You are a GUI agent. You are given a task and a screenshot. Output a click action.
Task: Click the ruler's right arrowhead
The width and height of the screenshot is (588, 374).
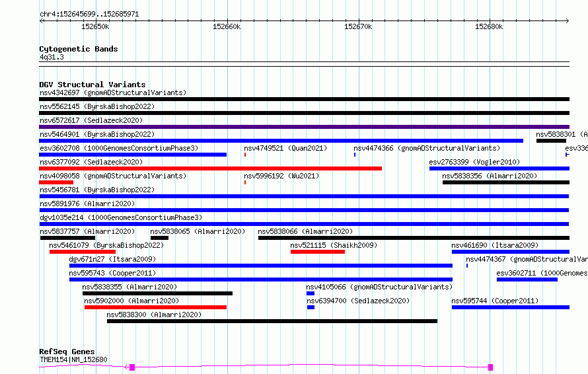(568, 20)
